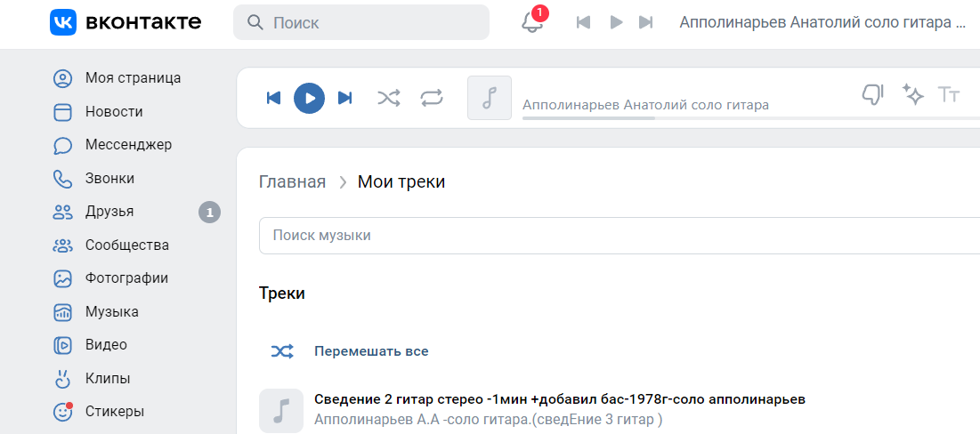Click the Моя страница profile icon
Screen dimensions: 980x434
(x=62, y=78)
